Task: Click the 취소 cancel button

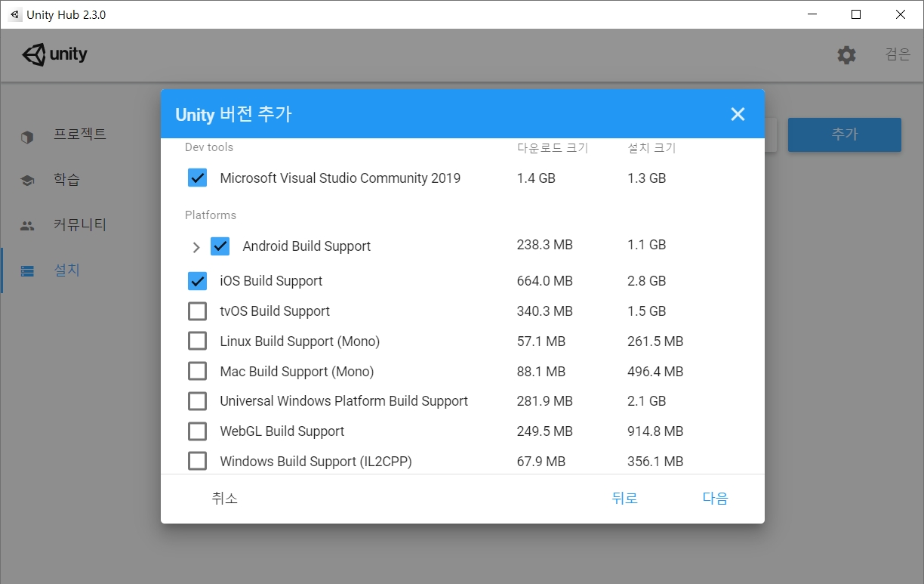Action: pos(224,499)
